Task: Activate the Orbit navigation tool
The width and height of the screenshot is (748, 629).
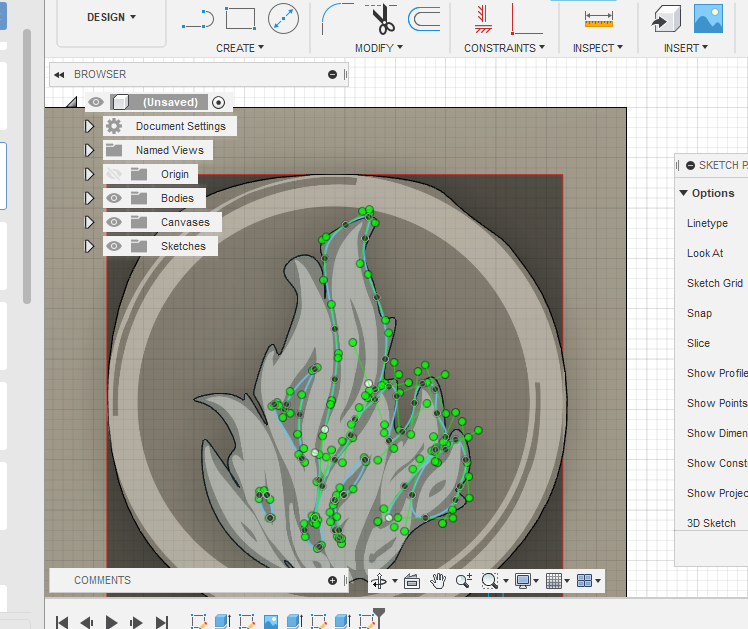Action: tap(379, 581)
